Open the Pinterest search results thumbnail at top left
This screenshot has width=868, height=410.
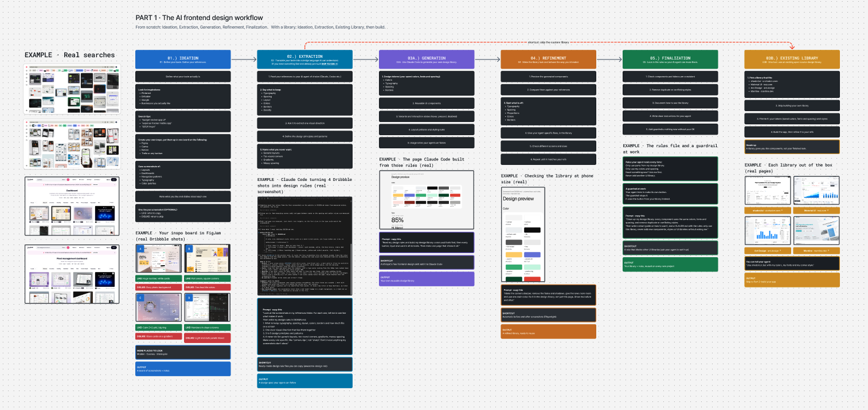pyautogui.click(x=72, y=89)
